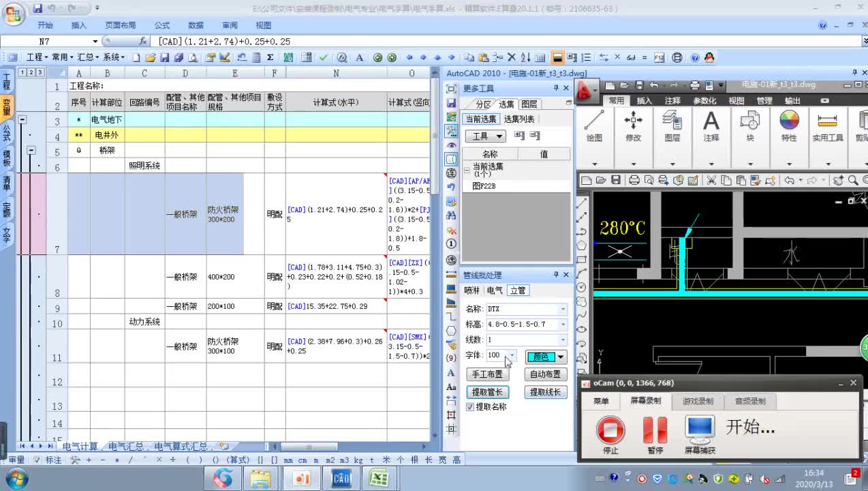
Task: Open the 工具 dropdown in selection panel
Action: click(x=489, y=136)
